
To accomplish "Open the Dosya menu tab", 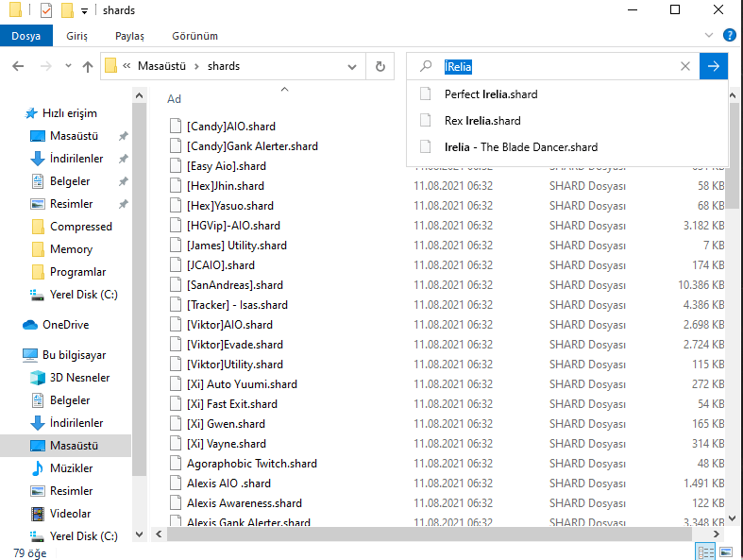I will (x=26, y=36).
